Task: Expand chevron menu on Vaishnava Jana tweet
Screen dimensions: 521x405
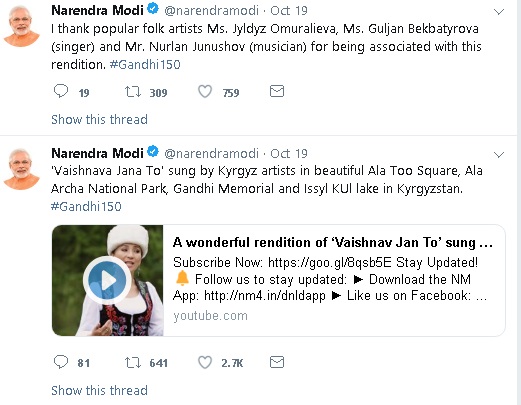Action: 499,155
